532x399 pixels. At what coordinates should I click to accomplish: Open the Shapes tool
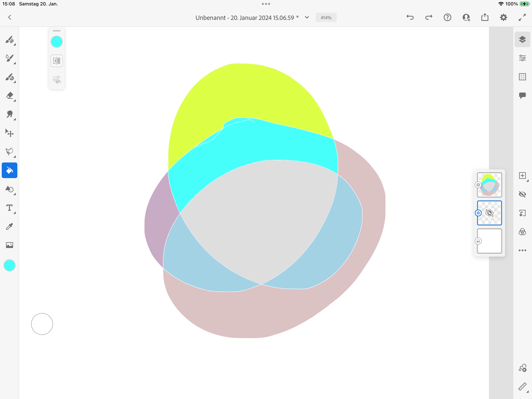[x=10, y=189]
